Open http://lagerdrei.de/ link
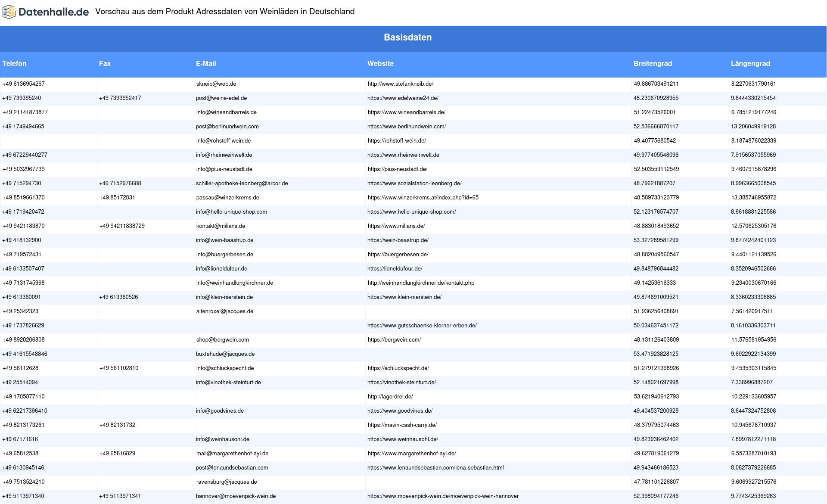Viewport: 827px width, 504px height. pos(390,397)
